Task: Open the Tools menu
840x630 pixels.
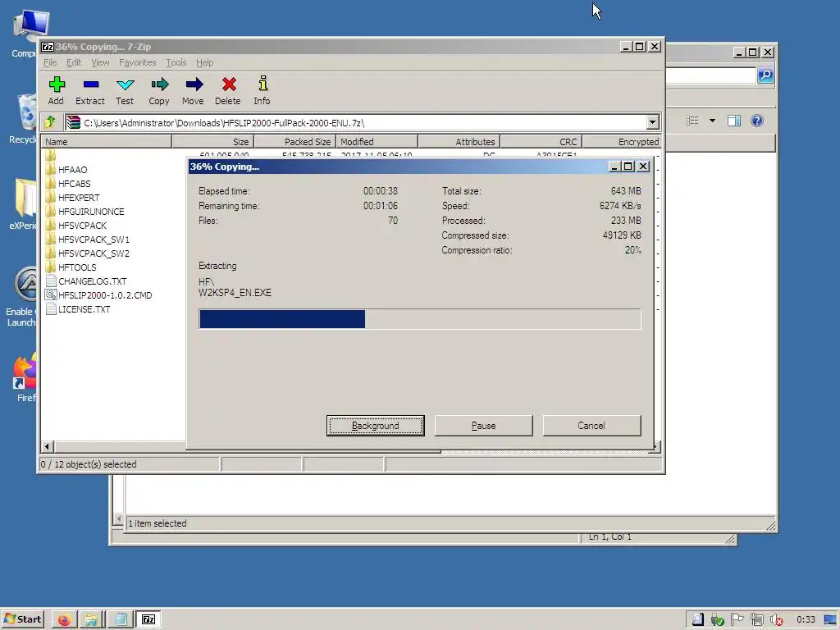Action: coord(176,62)
